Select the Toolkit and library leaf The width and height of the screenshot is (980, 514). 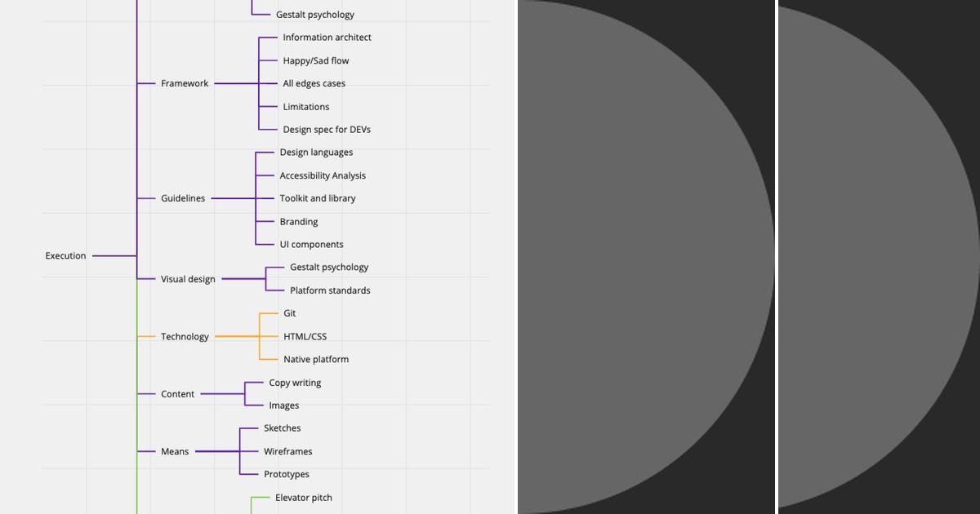click(317, 198)
